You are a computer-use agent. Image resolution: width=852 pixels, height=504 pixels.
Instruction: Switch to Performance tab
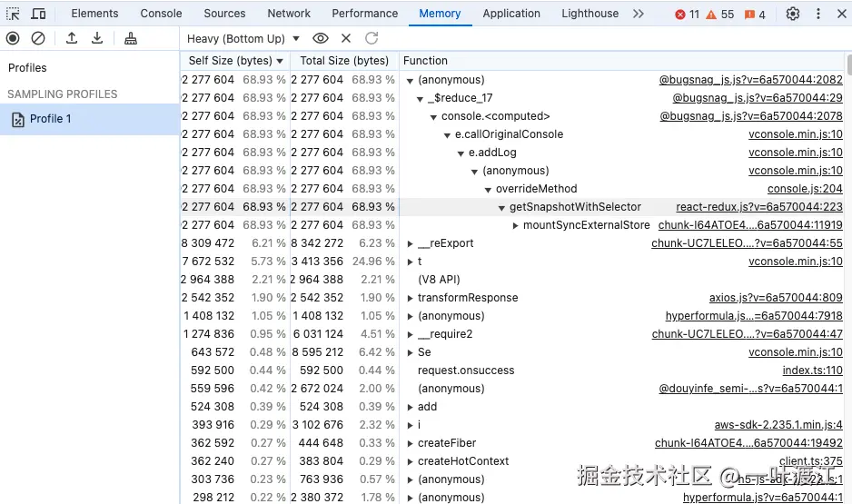(364, 14)
